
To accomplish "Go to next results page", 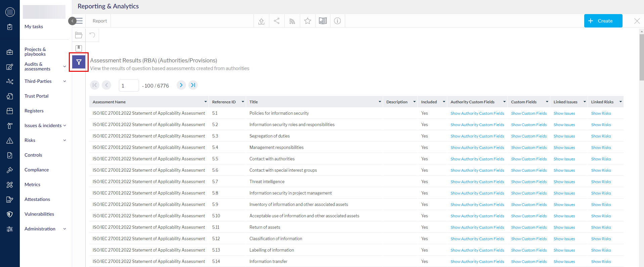I will tap(181, 85).
